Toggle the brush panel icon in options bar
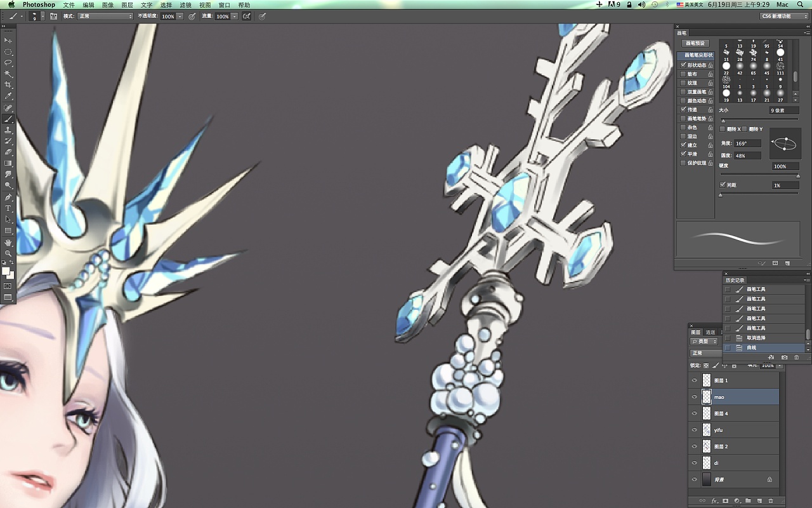The image size is (812, 508). pyautogui.click(x=54, y=16)
